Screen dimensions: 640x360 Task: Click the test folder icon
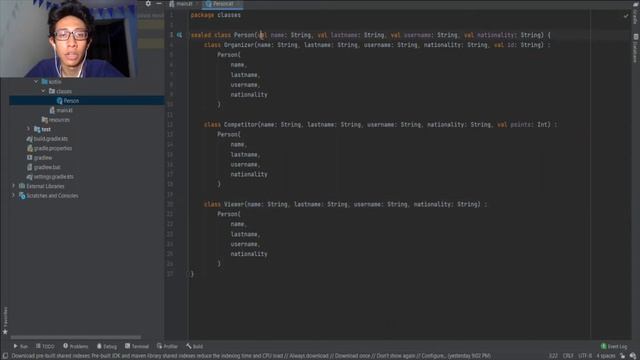click(37, 129)
